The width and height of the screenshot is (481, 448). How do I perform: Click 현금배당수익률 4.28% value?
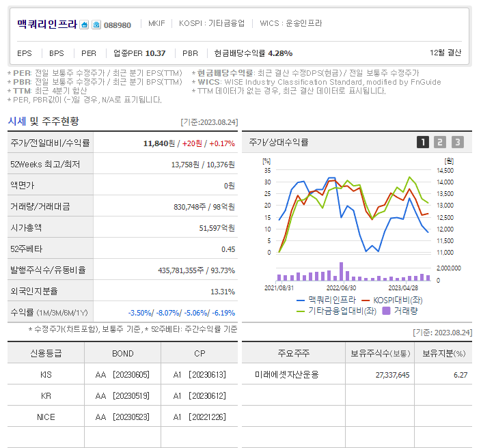(x=253, y=53)
